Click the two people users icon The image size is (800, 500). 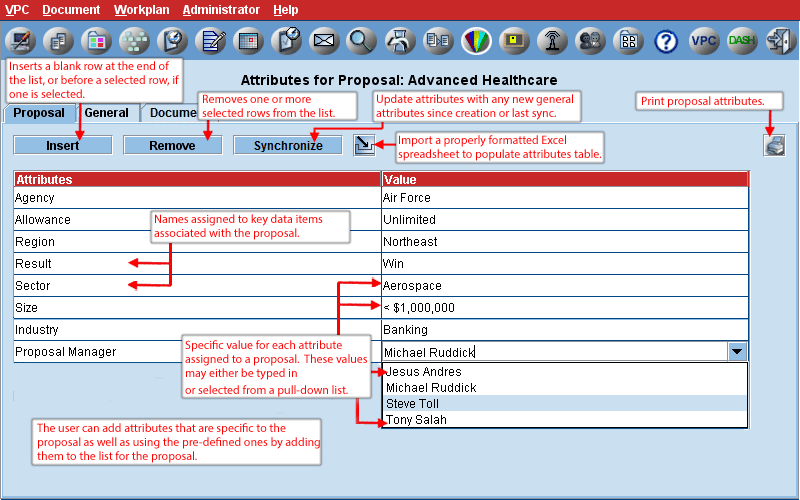(x=590, y=40)
